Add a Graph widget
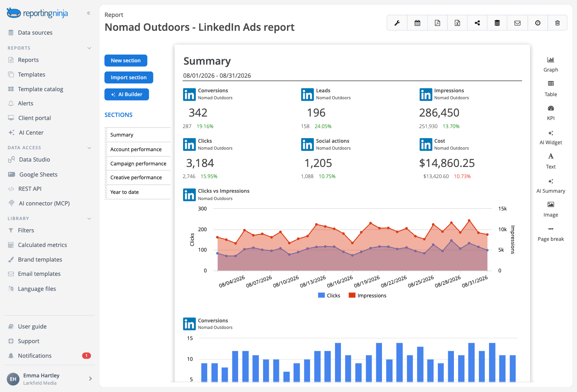The image size is (577, 392). 551,65
